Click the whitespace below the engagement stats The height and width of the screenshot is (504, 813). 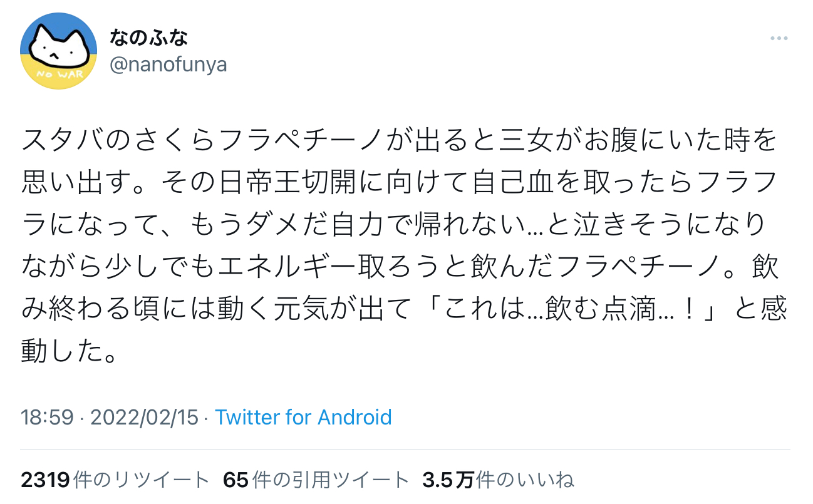(406, 498)
